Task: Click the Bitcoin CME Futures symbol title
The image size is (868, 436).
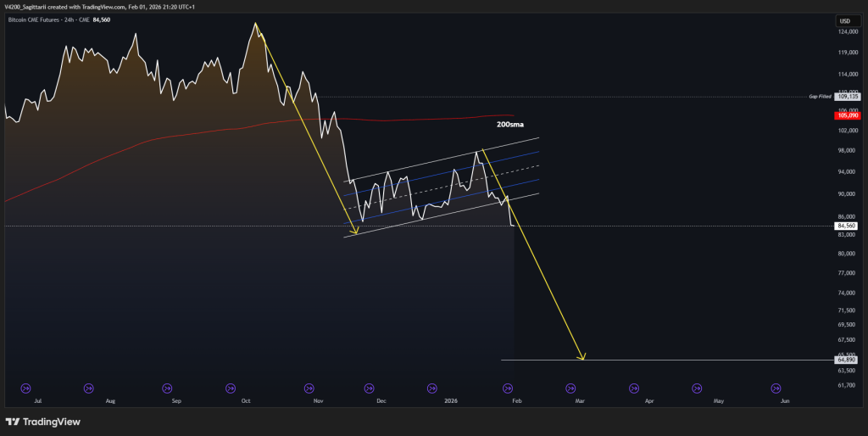Action: pos(44,19)
